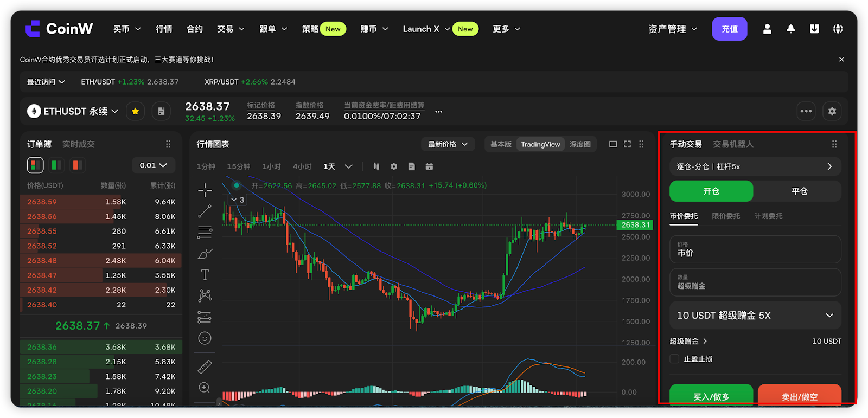Open the 10 USDT 超级赠金 5X dropdown

(755, 315)
